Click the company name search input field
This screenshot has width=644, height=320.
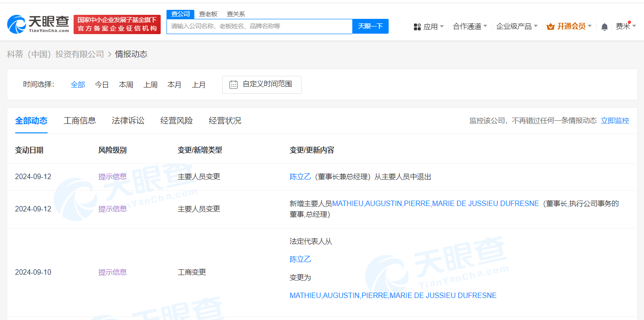[x=259, y=26]
